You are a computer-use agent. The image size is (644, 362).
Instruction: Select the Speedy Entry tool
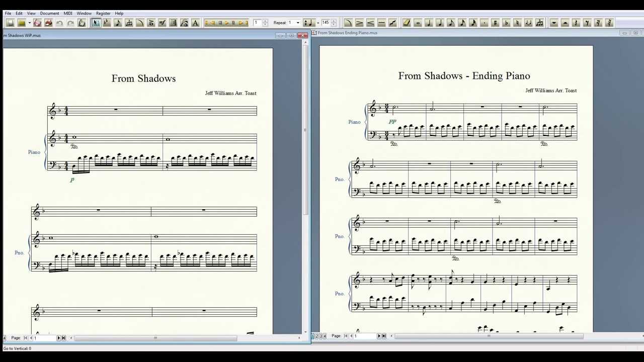click(x=129, y=23)
